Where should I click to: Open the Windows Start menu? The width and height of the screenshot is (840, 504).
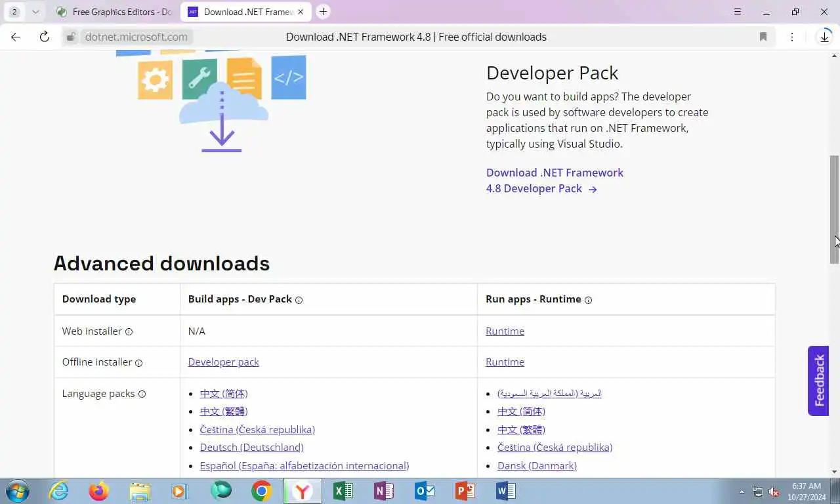18,491
